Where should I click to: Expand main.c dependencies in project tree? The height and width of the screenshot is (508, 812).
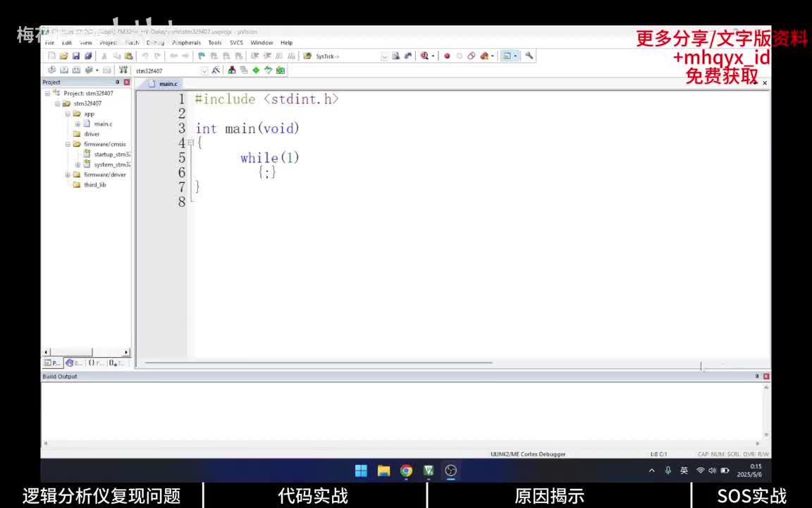tap(78, 124)
